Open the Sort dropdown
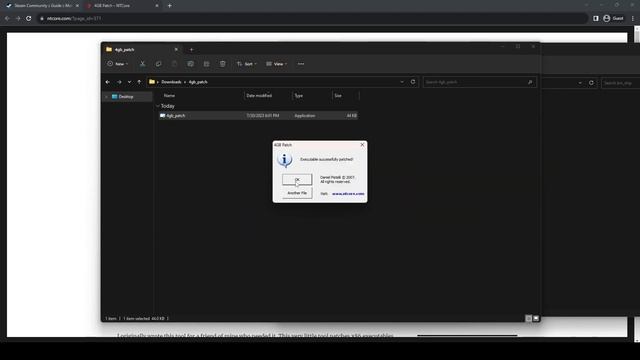The width and height of the screenshot is (640, 360). tap(247, 64)
